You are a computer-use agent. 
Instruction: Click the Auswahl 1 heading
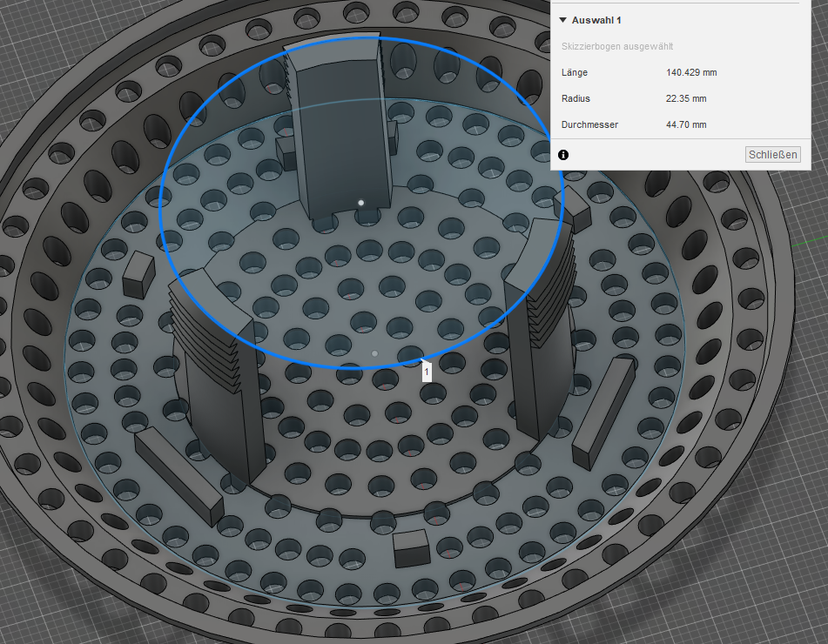tap(596, 20)
